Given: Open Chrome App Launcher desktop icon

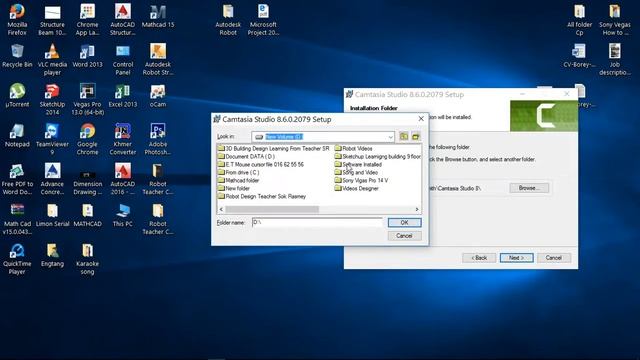Looking at the screenshot, I should pos(87,20).
